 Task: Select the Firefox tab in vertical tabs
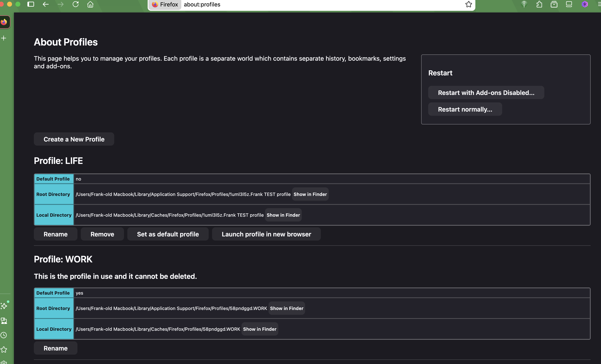coord(4,22)
